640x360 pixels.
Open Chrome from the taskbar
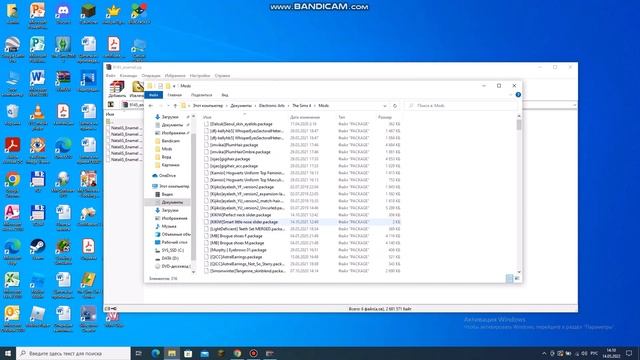(x=237, y=353)
